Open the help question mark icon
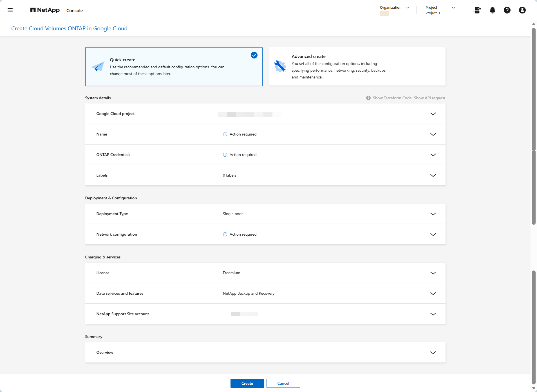Screen dimensions: 537x392 pos(507,10)
